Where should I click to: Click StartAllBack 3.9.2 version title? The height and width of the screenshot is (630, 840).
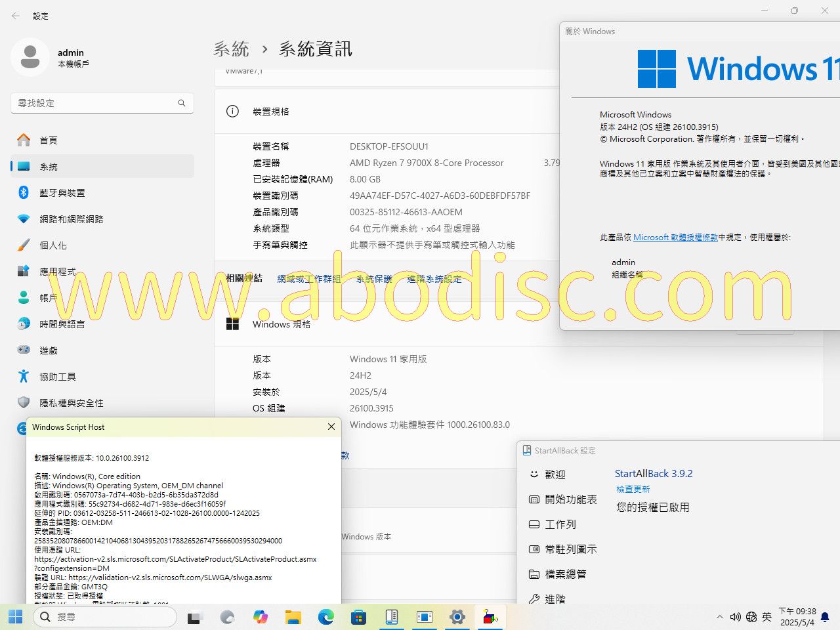click(x=654, y=473)
